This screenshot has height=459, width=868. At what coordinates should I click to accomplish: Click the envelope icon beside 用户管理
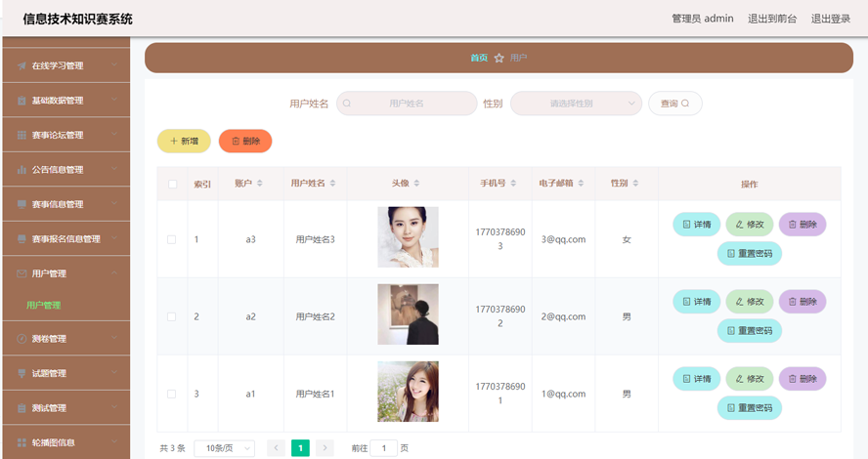click(x=22, y=273)
